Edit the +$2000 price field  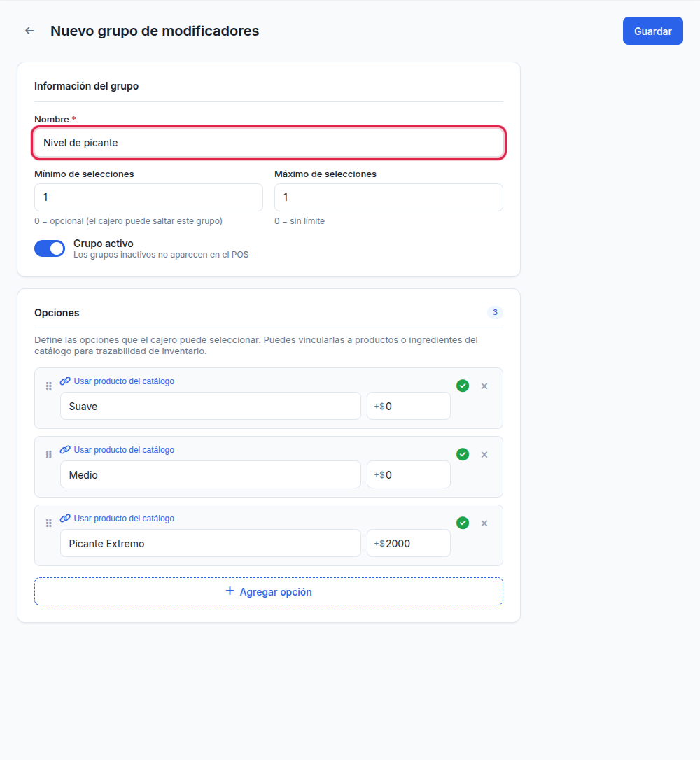pyautogui.click(x=409, y=543)
